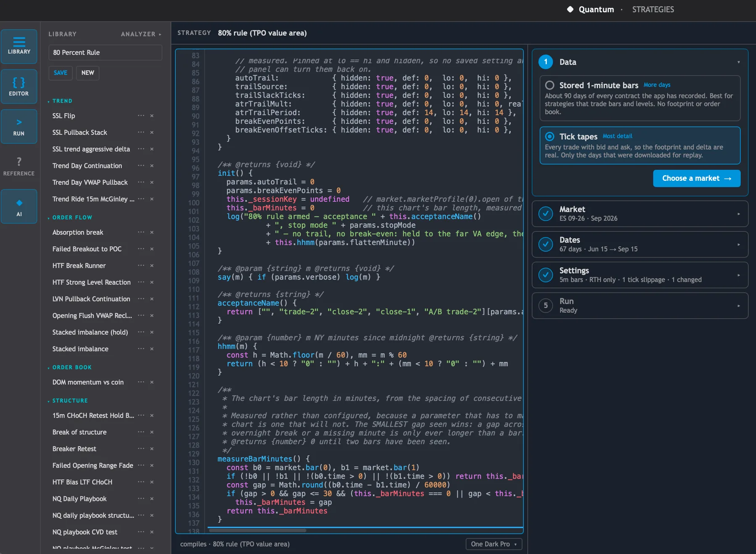Remove the Stacked imbalance (hold) strategy
This screenshot has width=756, height=554.
(152, 332)
